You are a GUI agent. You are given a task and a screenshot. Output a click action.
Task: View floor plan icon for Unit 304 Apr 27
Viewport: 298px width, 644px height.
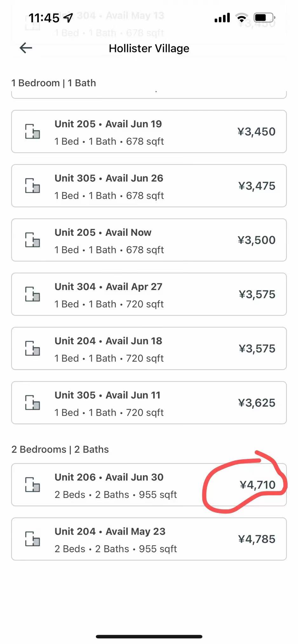[32, 294]
